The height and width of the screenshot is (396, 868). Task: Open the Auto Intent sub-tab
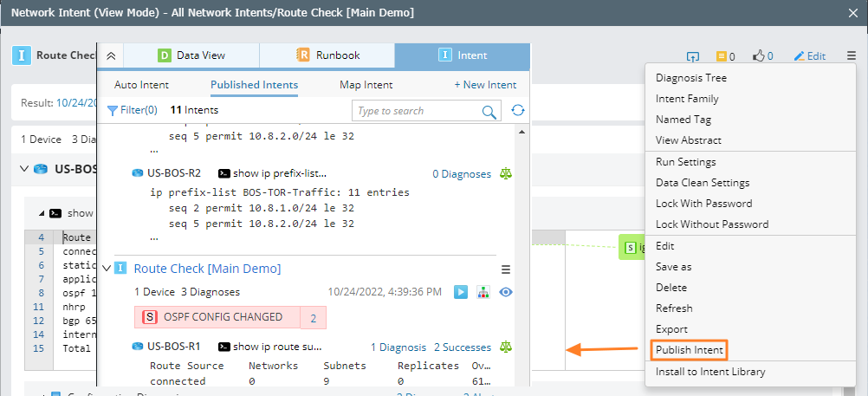click(x=141, y=85)
